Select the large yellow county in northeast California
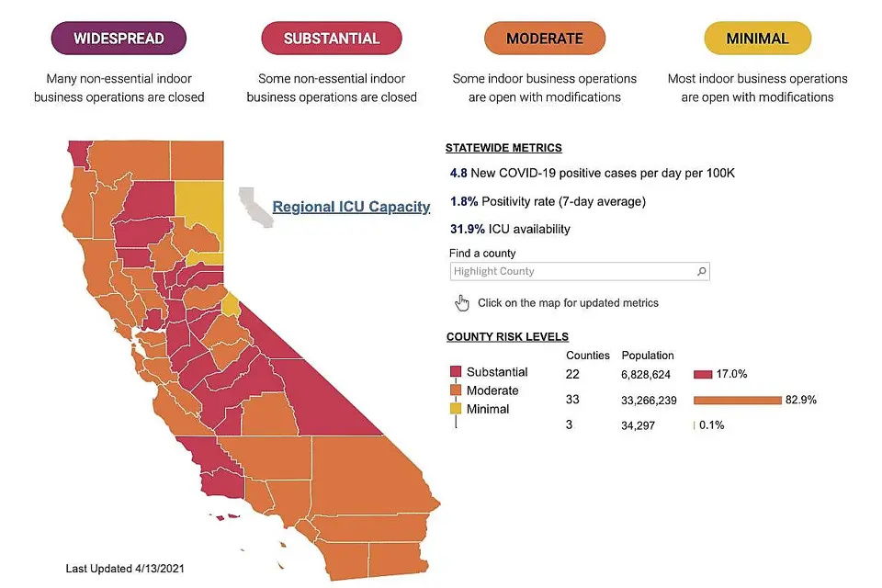The width and height of the screenshot is (882, 588). pos(198,214)
